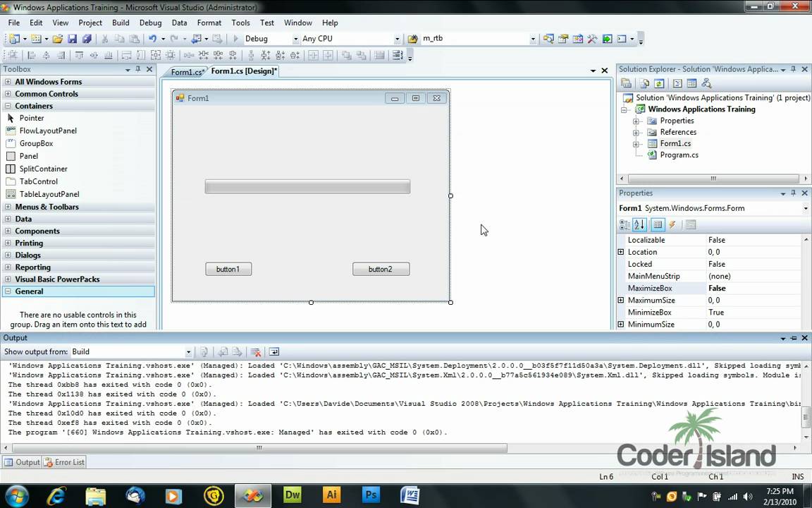Click the Align Tops layout icon
This screenshot has height=508, width=812.
pyautogui.click(x=79, y=56)
